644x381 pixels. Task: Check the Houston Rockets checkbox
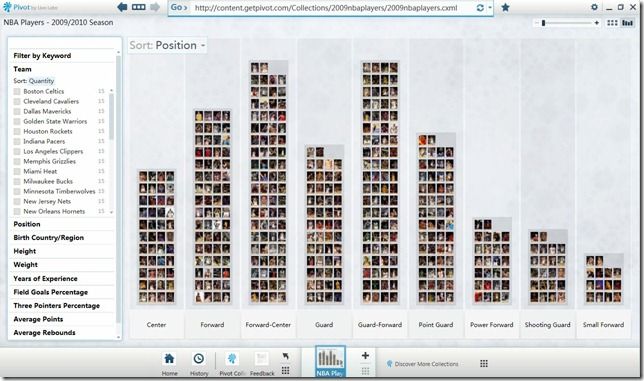point(17,131)
